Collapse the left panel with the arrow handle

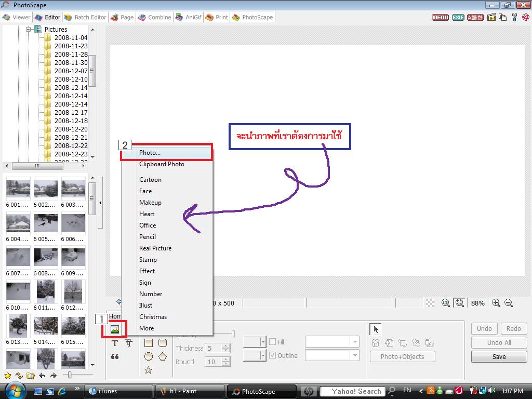tap(100, 203)
